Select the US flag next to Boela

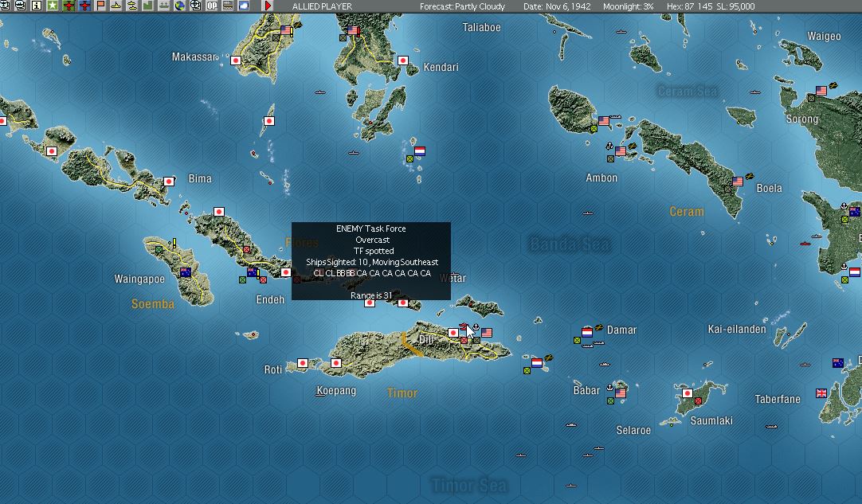(738, 182)
